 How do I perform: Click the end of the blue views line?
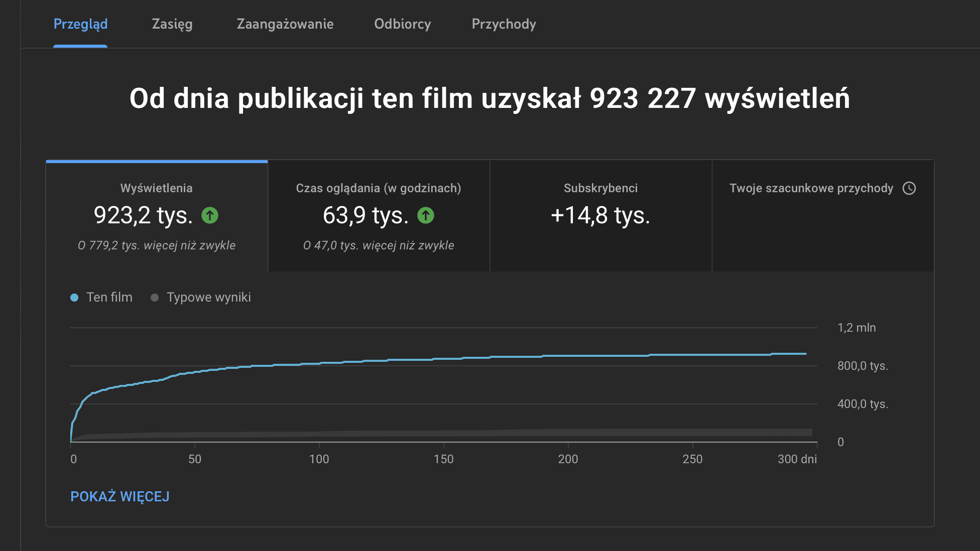[806, 354]
